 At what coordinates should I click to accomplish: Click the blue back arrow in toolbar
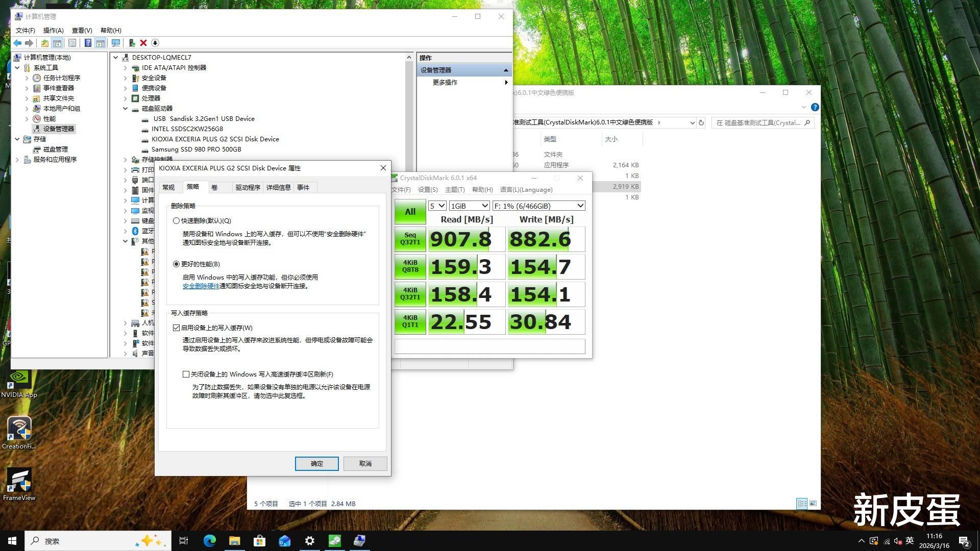point(17,43)
